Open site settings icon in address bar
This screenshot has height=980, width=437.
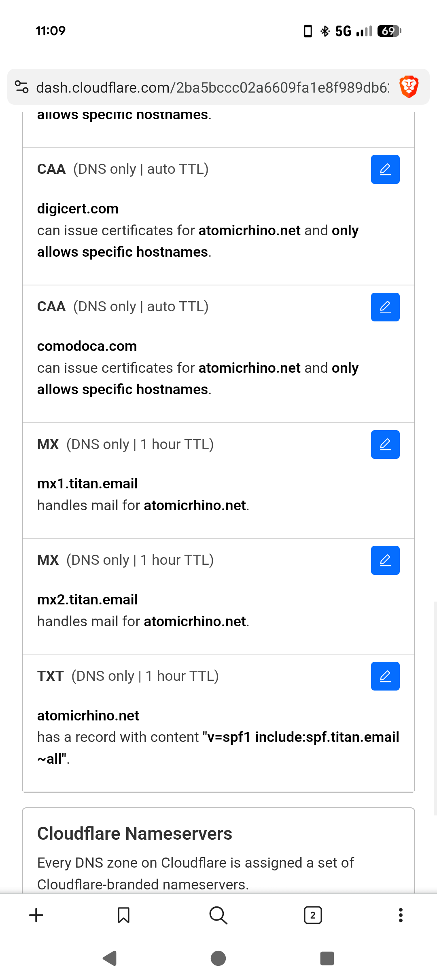pos(22,87)
